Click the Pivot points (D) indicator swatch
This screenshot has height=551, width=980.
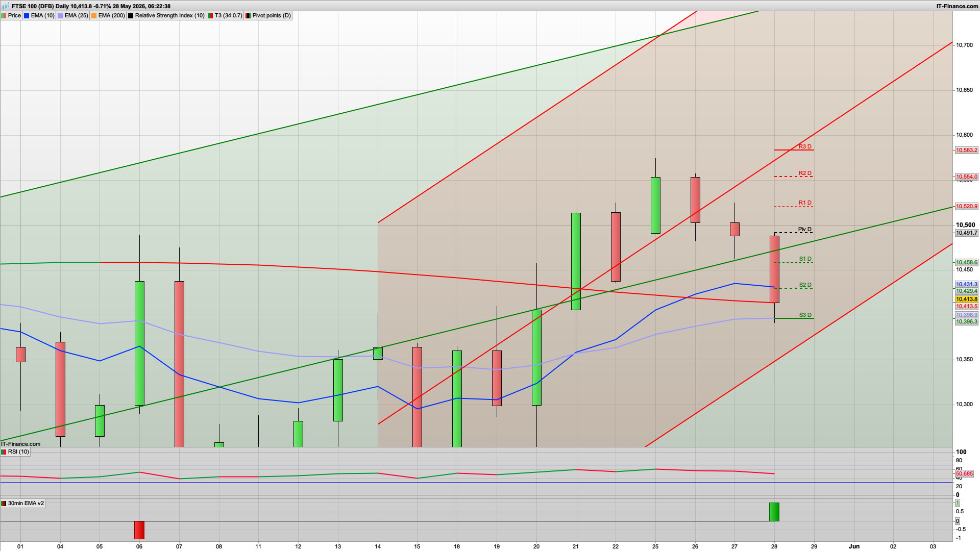248,16
